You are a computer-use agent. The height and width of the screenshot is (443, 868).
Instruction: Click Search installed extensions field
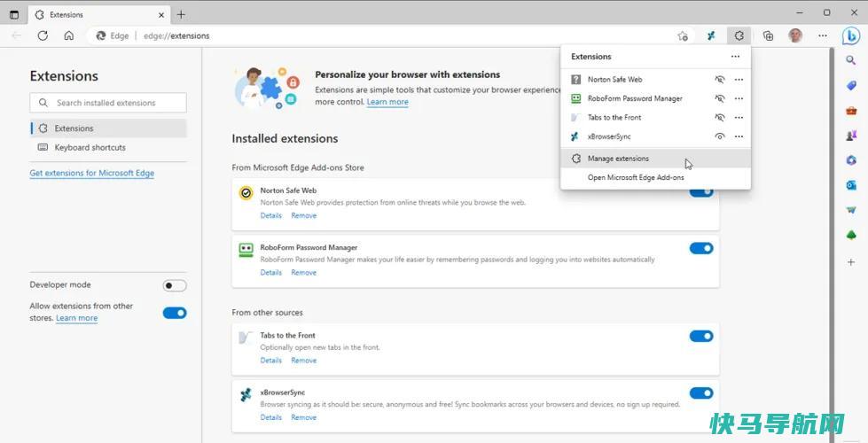pyautogui.click(x=108, y=103)
